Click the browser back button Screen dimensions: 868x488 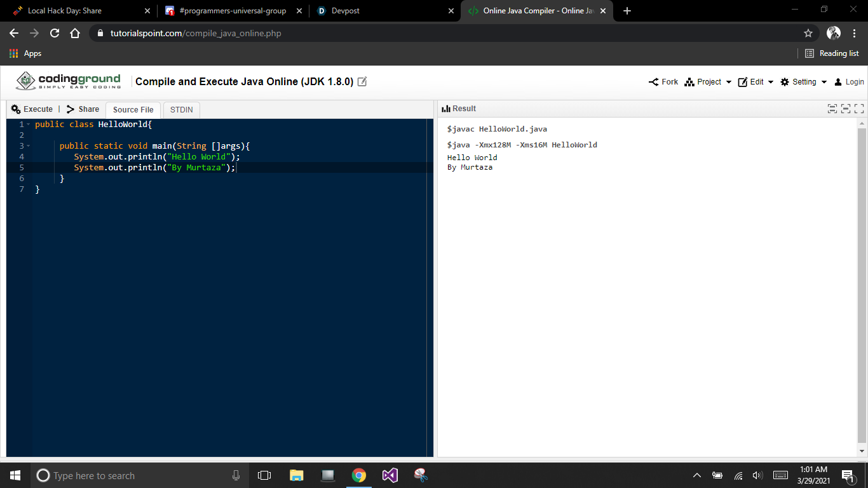pyautogui.click(x=14, y=33)
